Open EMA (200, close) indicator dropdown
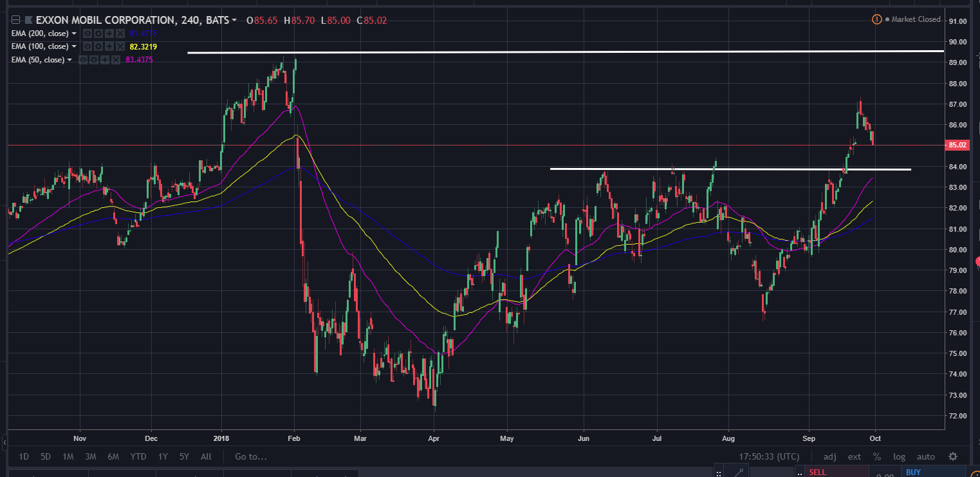980x477 pixels. coord(74,33)
